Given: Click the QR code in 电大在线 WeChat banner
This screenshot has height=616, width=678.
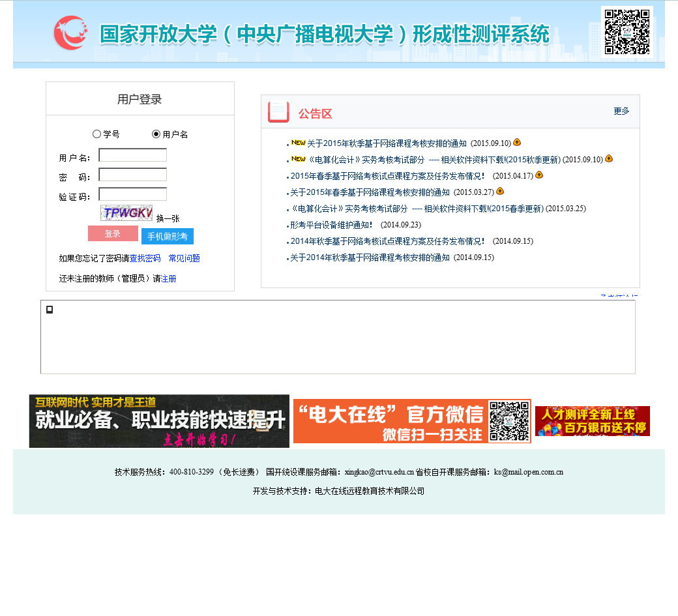Looking at the screenshot, I should coord(509,420).
